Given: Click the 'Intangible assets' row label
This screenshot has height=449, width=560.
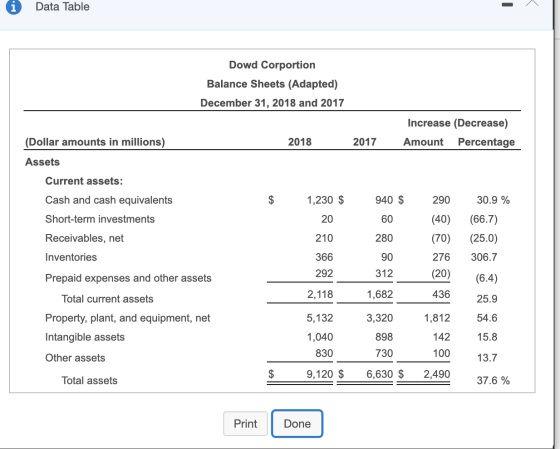Looking at the screenshot, I should click(85, 337).
